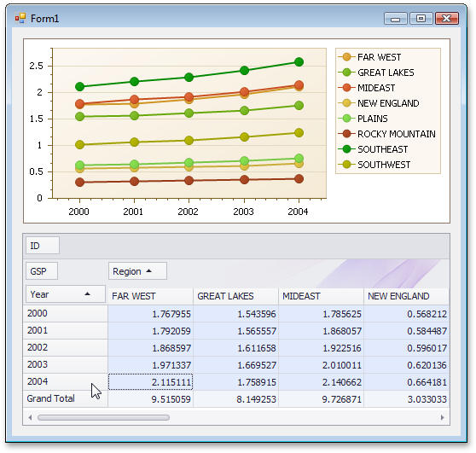
Task: Click the PLAINS legend marker
Action: (x=346, y=119)
